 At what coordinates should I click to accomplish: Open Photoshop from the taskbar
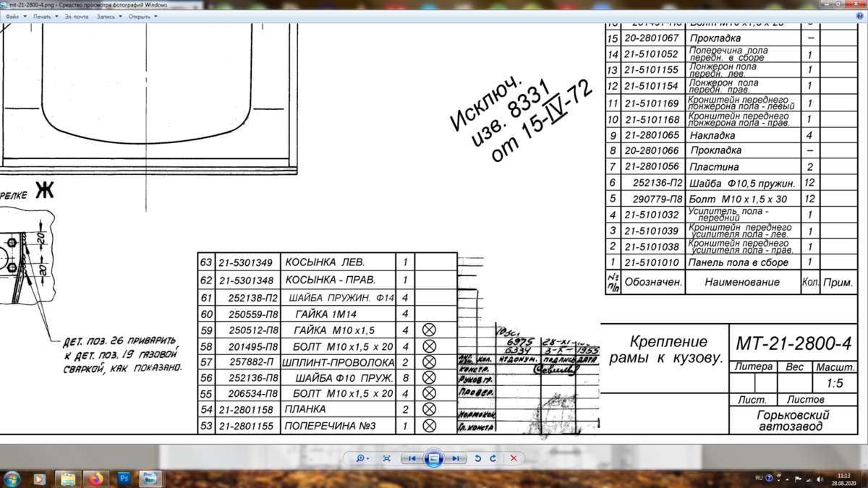click(x=124, y=479)
